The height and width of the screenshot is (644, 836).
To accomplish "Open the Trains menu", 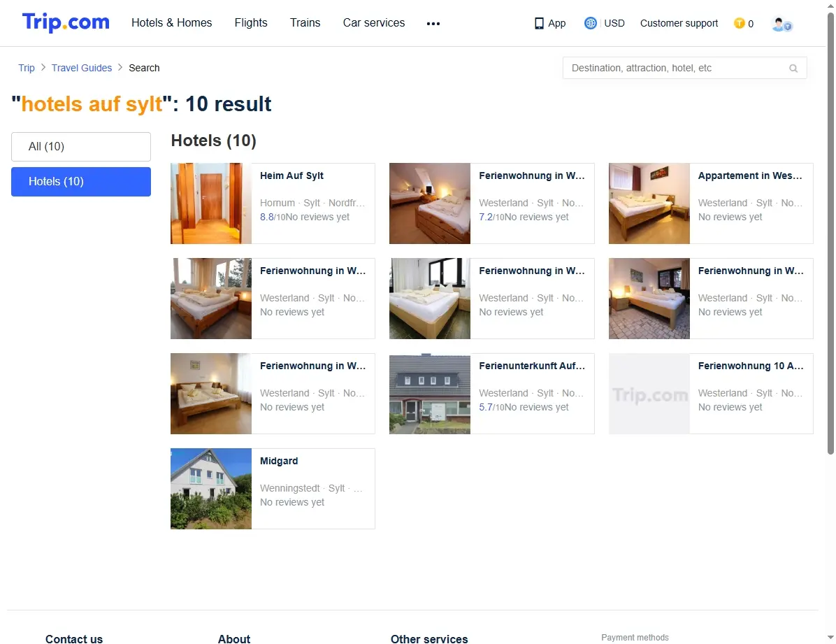I will click(x=305, y=23).
